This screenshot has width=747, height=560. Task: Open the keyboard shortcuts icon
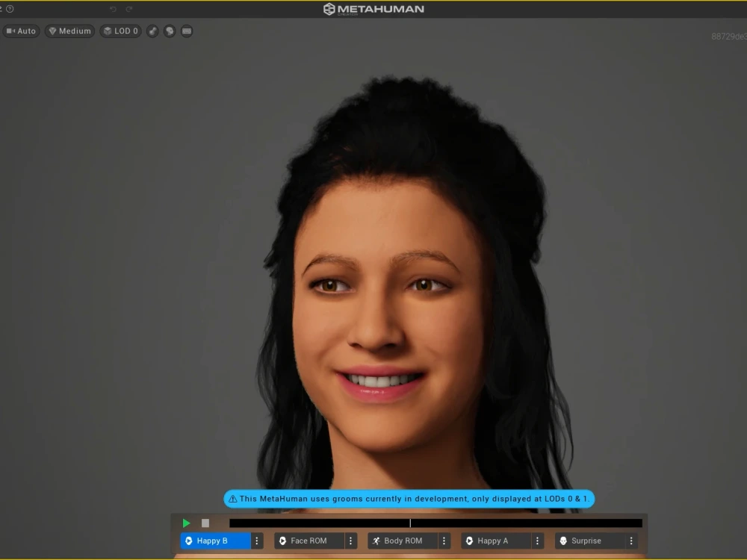[x=186, y=31]
